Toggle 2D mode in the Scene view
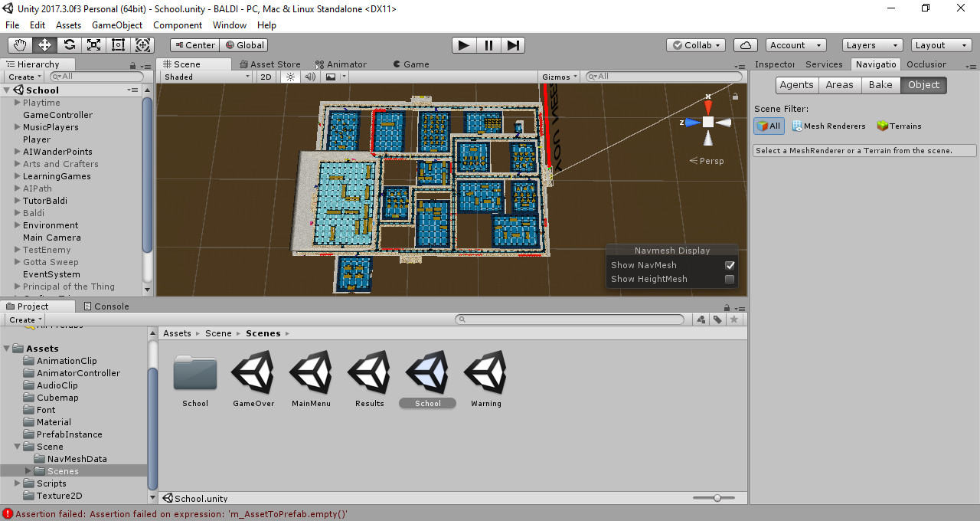Viewport: 980px width, 521px height. coord(265,76)
